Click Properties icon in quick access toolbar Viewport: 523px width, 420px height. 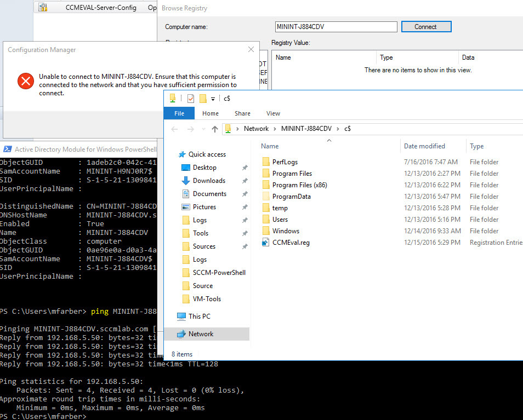tap(191, 99)
